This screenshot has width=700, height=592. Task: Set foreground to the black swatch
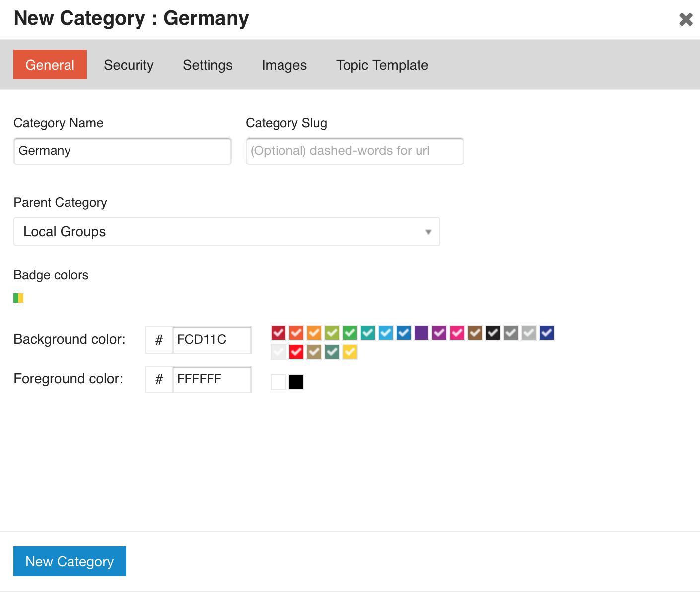click(296, 382)
